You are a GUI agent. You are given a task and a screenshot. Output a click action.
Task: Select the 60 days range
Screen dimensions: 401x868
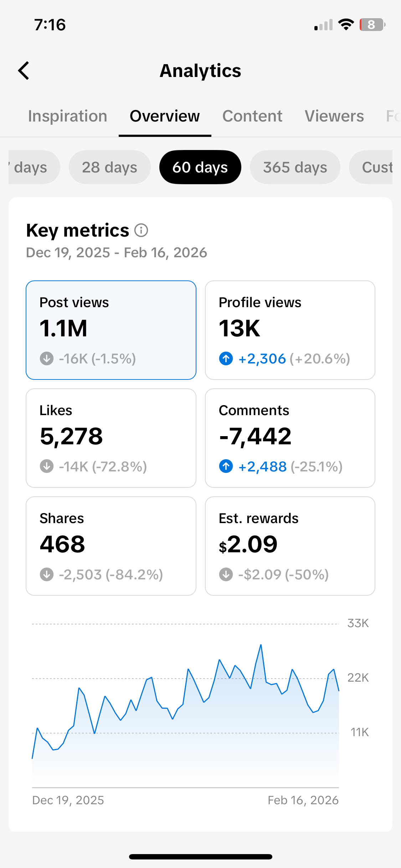(x=200, y=167)
